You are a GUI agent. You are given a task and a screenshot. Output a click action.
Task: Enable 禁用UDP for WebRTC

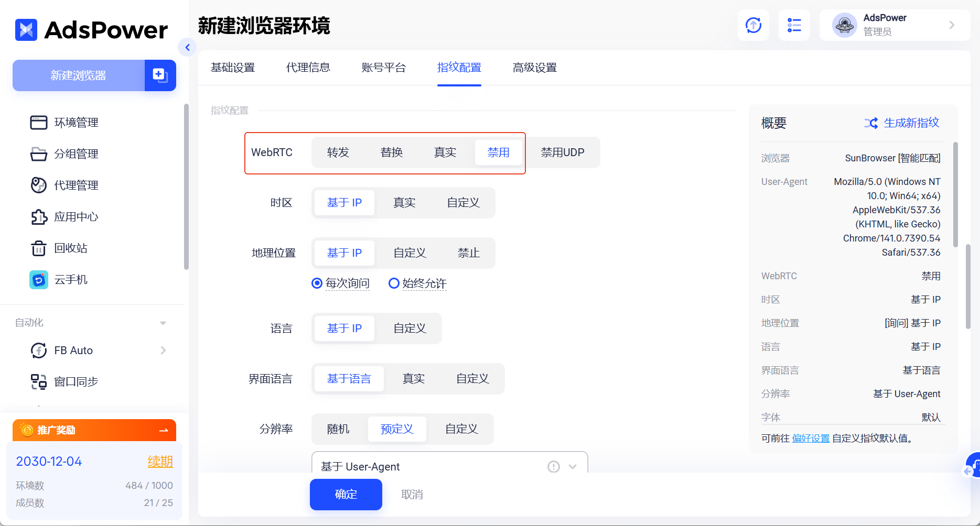(563, 152)
